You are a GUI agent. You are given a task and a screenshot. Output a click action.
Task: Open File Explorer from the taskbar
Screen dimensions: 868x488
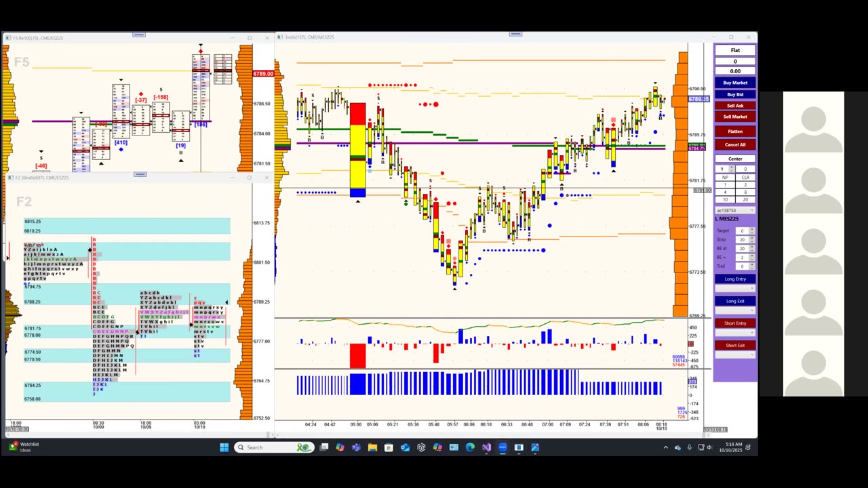pyautogui.click(x=372, y=447)
